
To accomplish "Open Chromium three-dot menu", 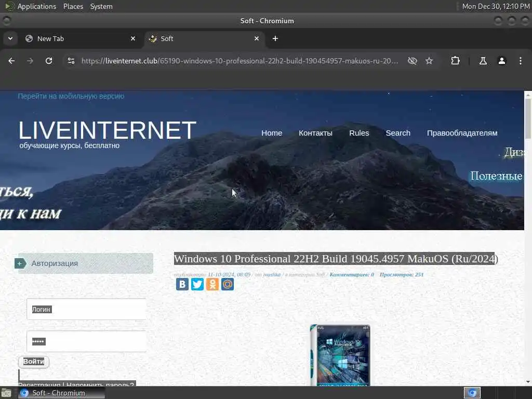I will coord(521,61).
